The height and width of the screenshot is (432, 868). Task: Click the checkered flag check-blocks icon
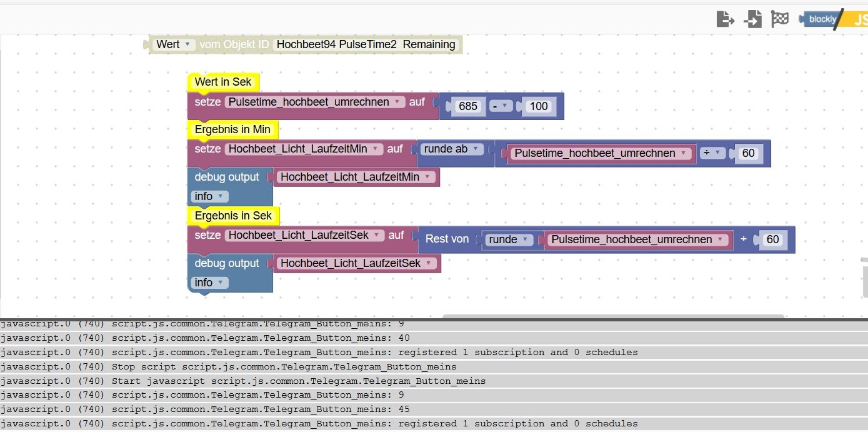(779, 19)
